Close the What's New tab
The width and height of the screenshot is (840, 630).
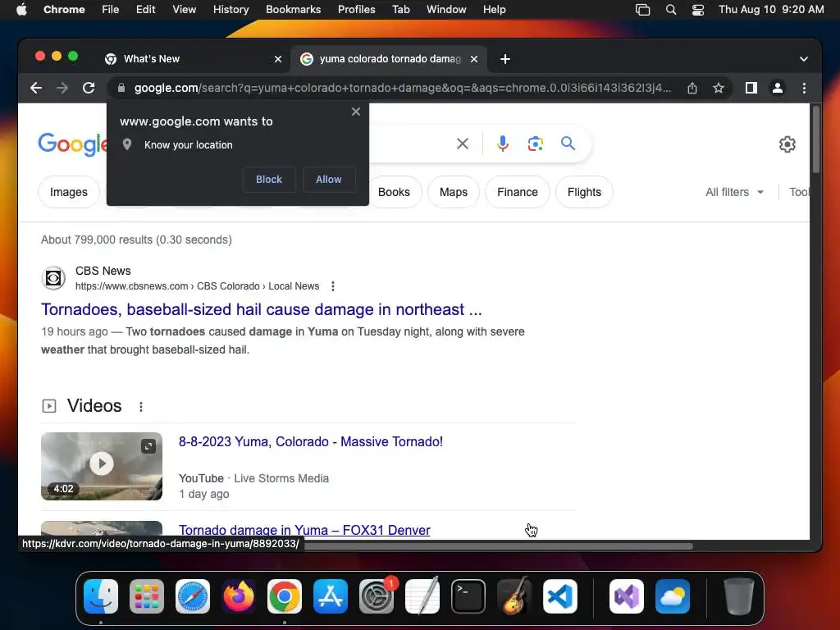coord(278,59)
